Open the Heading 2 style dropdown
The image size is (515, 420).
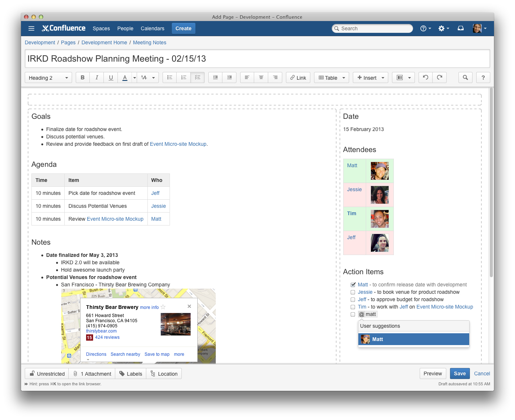coord(48,78)
